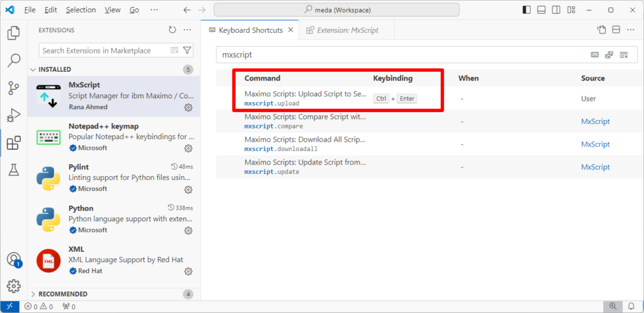The width and height of the screenshot is (644, 313).
Task: Select the mxscript.upload command row
Action: point(430,98)
